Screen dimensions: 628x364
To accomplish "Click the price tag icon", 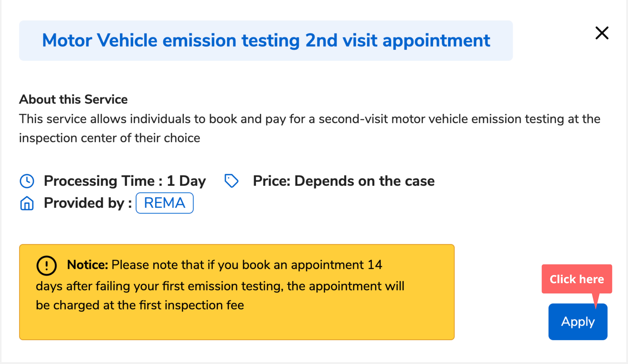I will [x=231, y=181].
